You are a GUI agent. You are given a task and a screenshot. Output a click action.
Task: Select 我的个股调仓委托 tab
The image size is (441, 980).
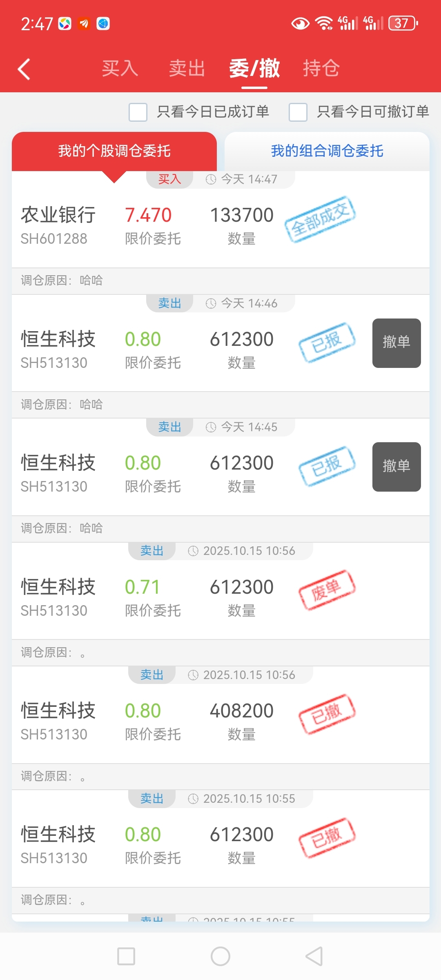(x=114, y=151)
